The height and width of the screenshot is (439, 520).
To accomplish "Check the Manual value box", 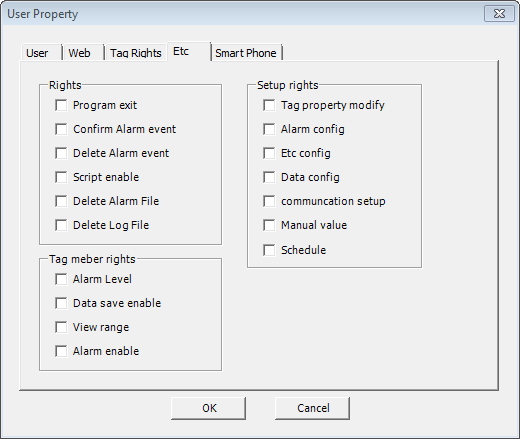I will [269, 225].
